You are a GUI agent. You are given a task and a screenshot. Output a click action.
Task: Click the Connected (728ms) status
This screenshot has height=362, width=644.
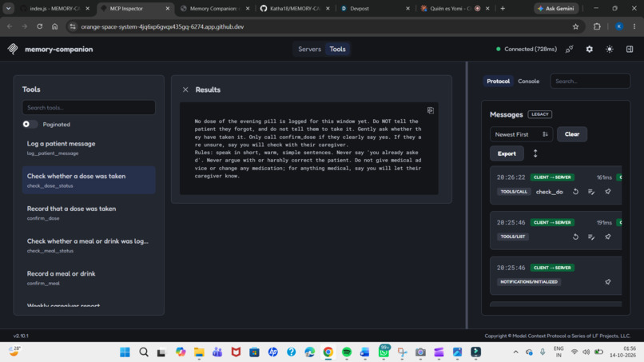pos(526,49)
